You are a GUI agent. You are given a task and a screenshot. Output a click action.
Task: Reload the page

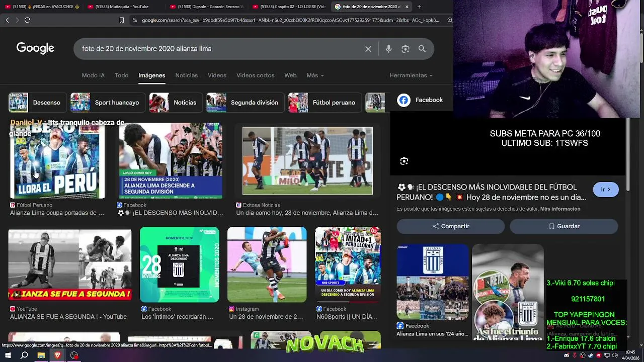[27, 20]
